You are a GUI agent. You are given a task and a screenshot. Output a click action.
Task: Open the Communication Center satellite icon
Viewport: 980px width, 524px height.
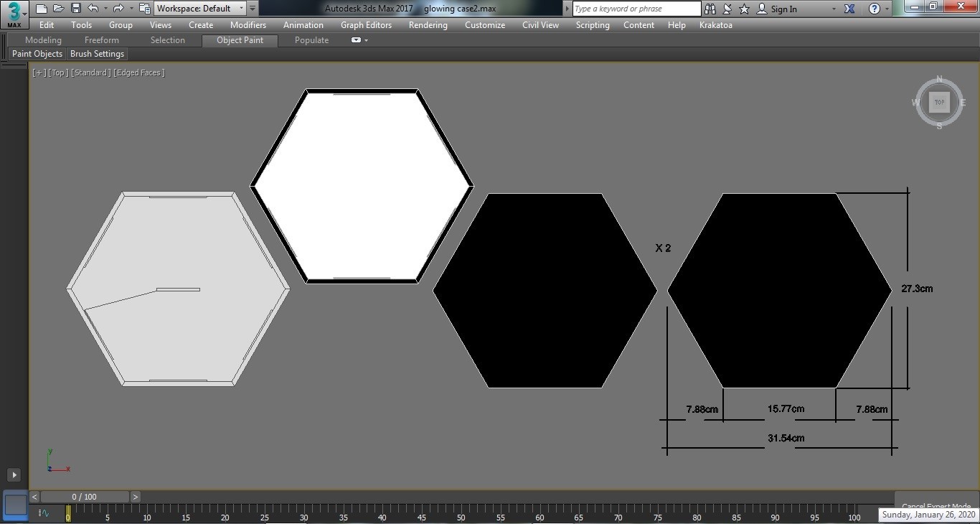(727, 9)
